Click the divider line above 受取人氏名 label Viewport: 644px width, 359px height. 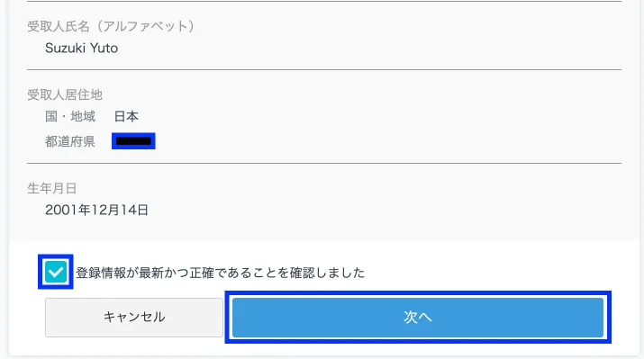(324, 1)
